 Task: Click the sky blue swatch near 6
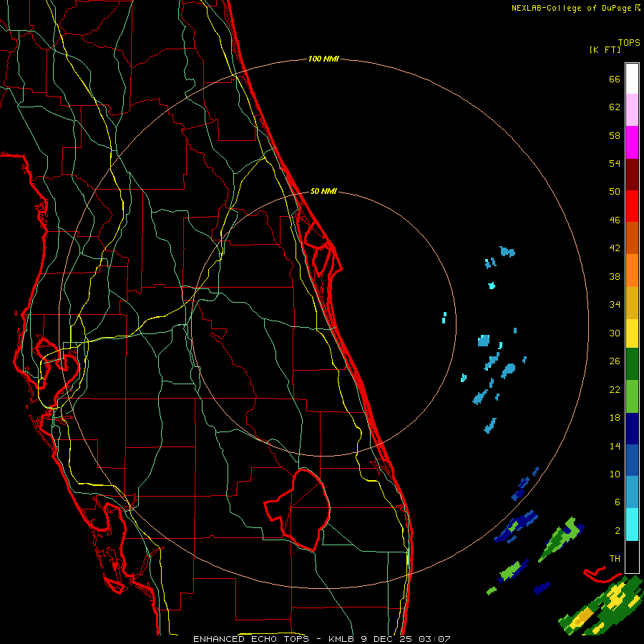(632, 492)
